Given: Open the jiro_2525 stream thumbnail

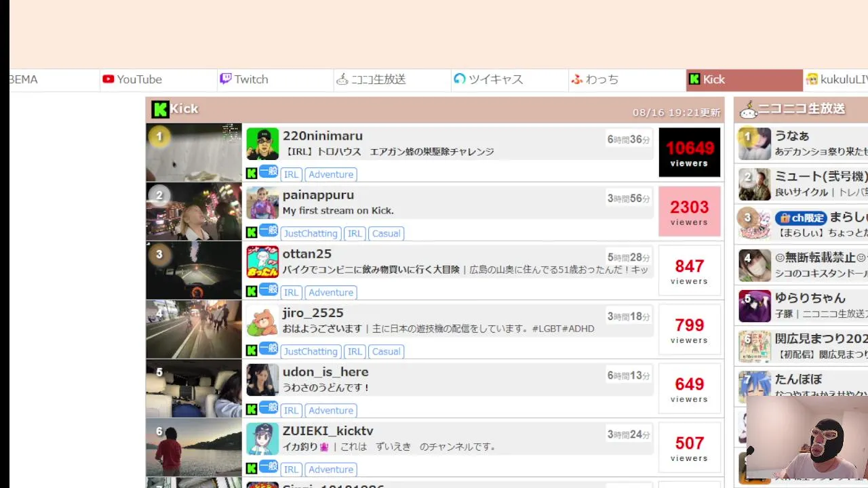Looking at the screenshot, I should 194,329.
